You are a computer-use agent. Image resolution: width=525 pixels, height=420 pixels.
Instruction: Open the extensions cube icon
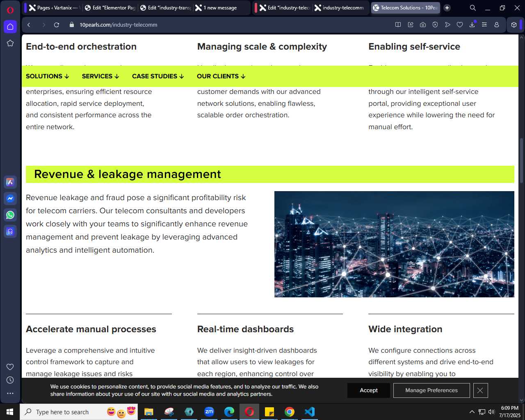[x=514, y=25]
